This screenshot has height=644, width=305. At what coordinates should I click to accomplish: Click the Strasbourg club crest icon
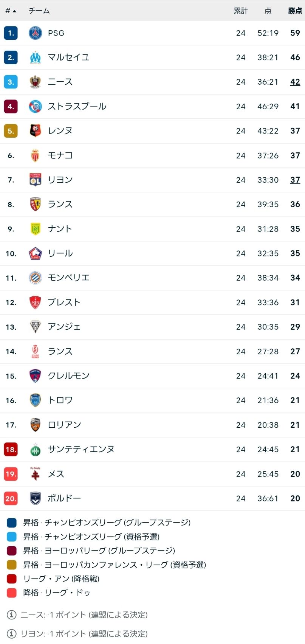tap(35, 107)
